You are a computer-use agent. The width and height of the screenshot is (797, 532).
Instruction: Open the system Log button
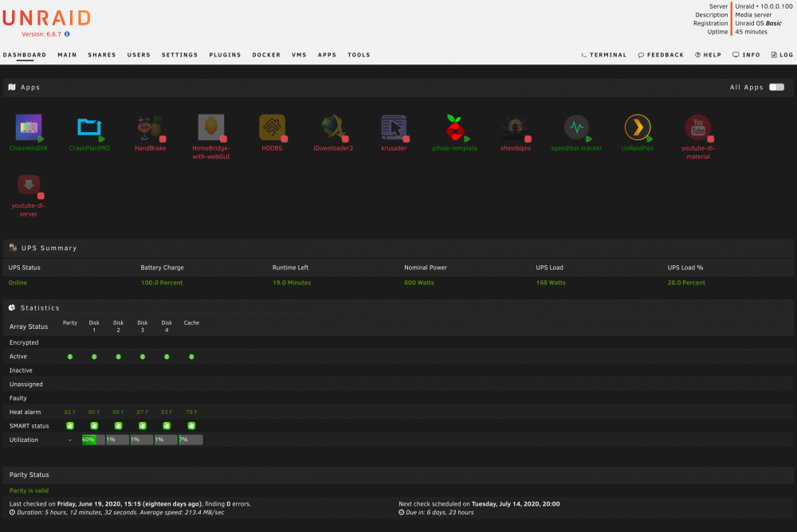783,55
